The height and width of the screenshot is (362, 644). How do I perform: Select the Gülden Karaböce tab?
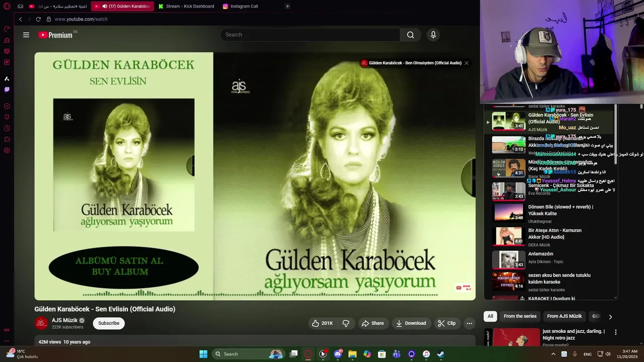pos(122,7)
